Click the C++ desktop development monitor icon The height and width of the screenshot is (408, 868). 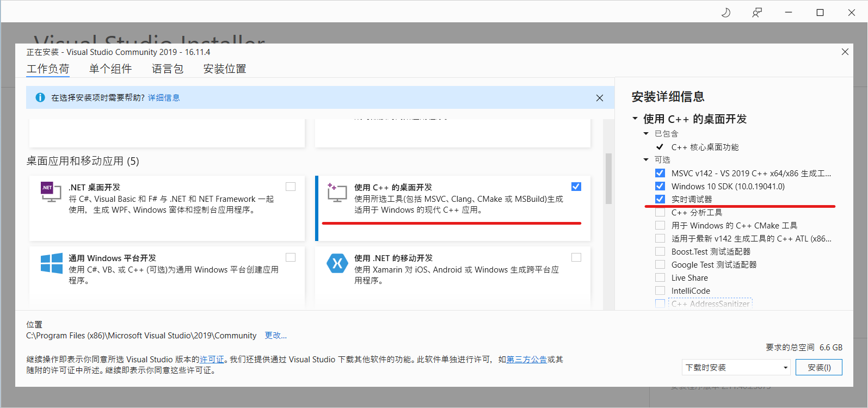337,193
